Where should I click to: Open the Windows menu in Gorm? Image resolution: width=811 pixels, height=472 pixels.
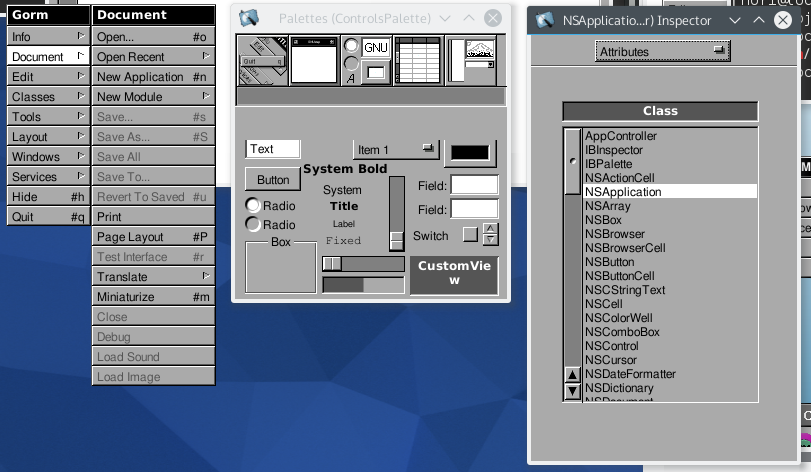(x=48, y=157)
